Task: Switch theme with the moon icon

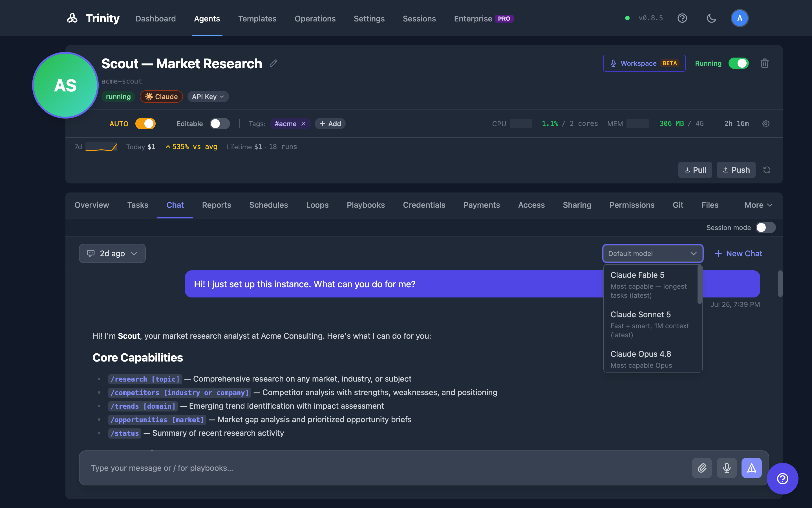Action: tap(711, 18)
